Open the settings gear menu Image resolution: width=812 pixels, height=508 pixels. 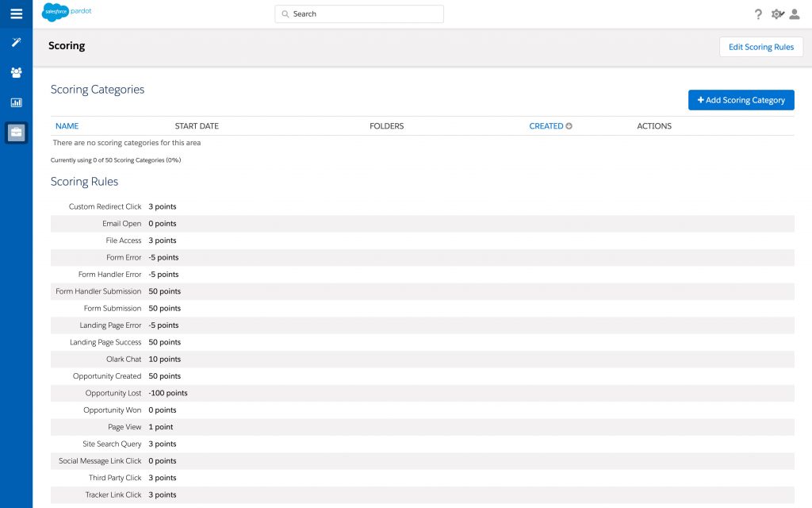pos(777,14)
